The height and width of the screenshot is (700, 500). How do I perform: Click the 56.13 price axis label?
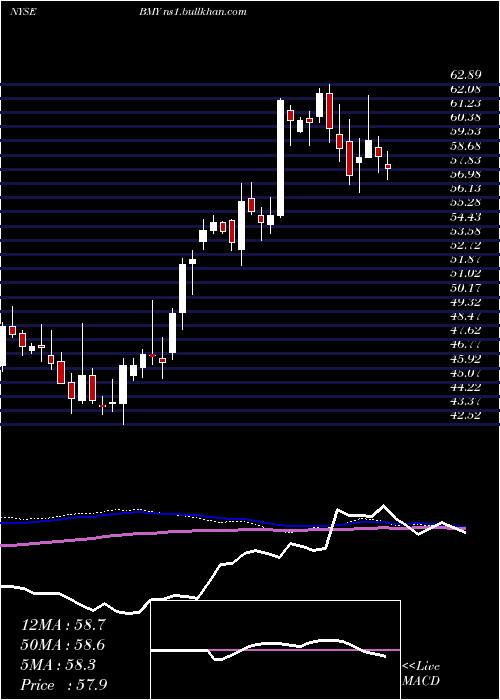[465, 188]
